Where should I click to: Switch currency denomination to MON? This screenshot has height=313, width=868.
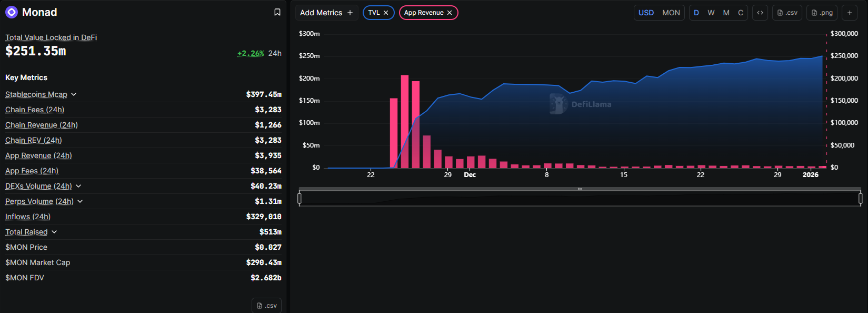[671, 13]
